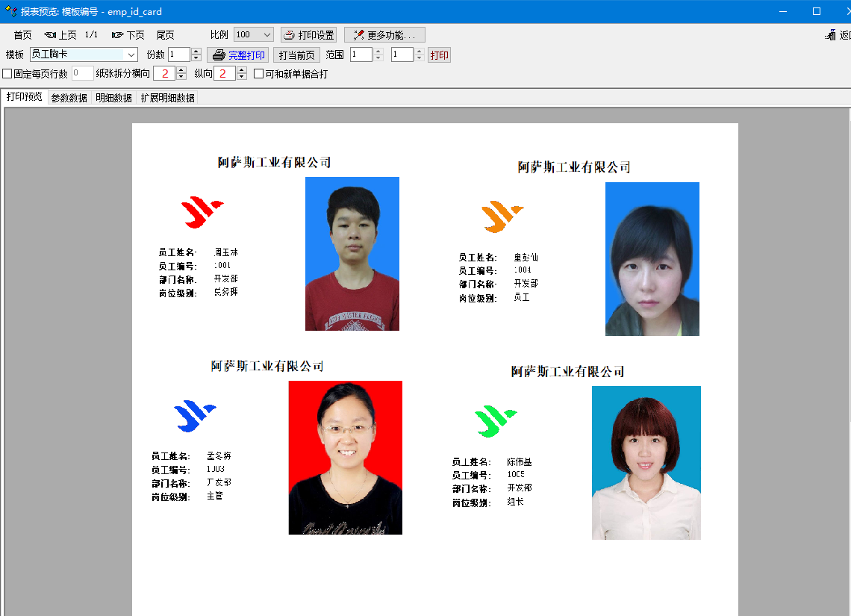Decrease the 横向 paper split value

(x=181, y=77)
